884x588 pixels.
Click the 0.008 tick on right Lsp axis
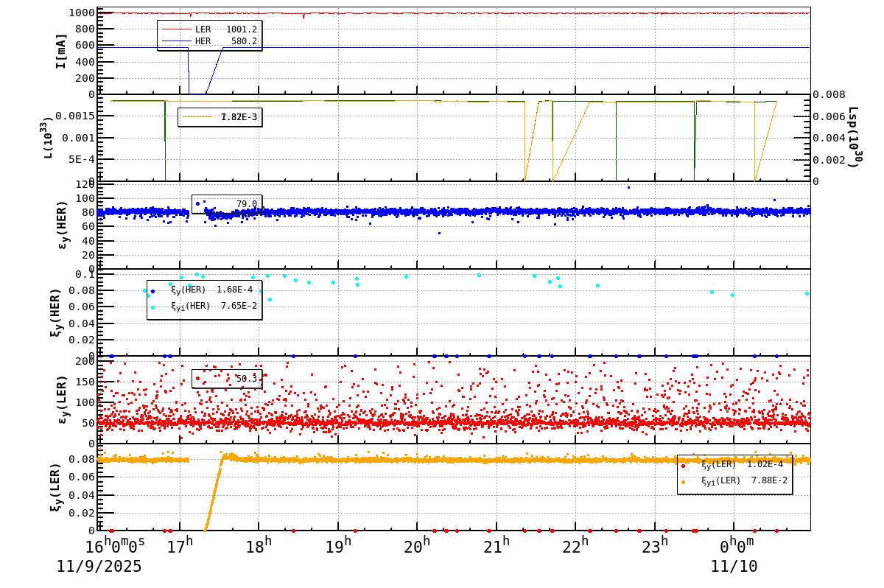829,94
